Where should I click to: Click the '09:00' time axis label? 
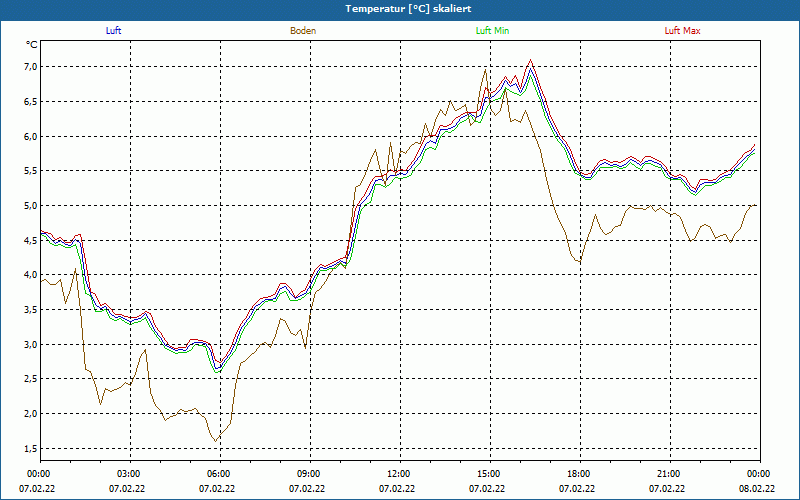pyautogui.click(x=310, y=474)
